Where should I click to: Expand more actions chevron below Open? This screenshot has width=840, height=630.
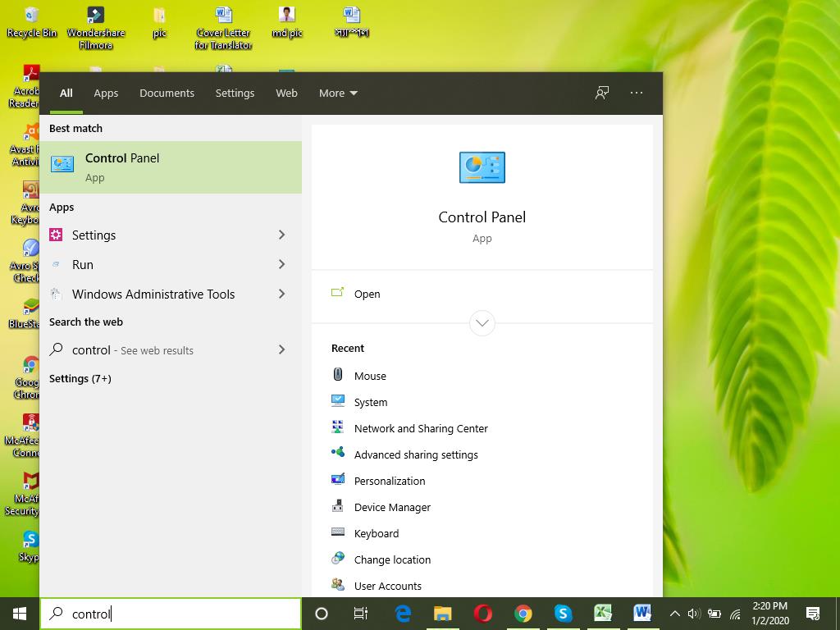click(482, 322)
